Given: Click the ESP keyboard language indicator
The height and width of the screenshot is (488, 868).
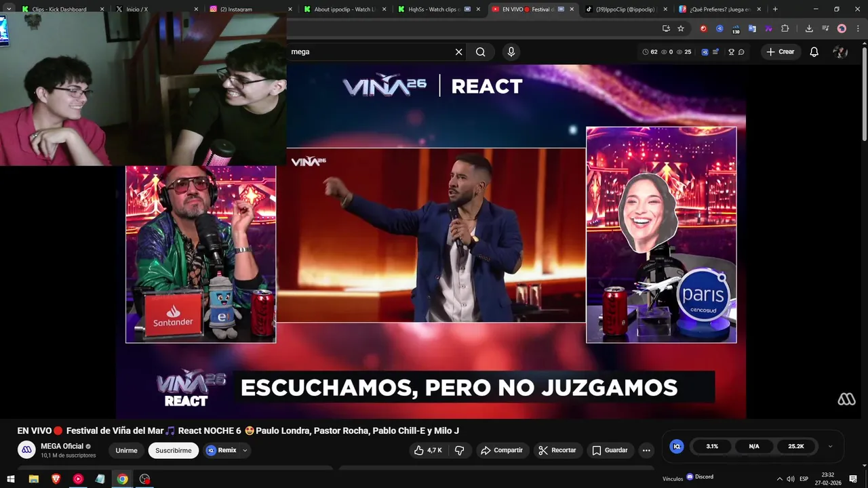Looking at the screenshot, I should pyautogui.click(x=804, y=479).
